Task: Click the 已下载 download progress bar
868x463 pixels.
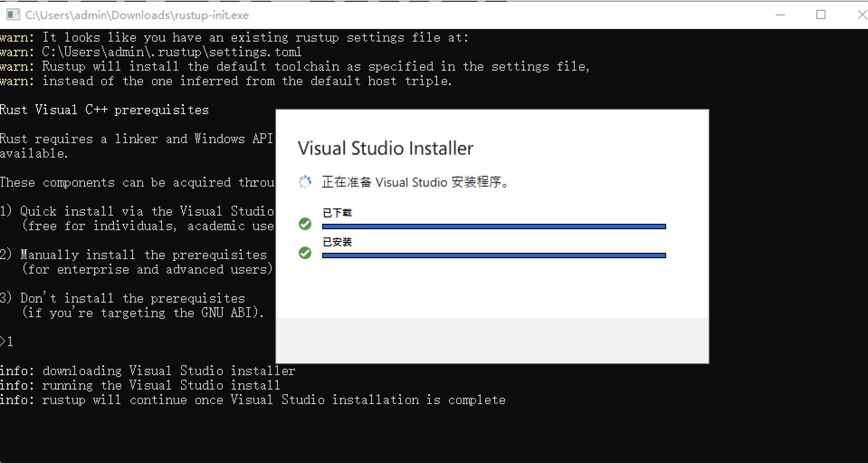Action: tap(494, 227)
